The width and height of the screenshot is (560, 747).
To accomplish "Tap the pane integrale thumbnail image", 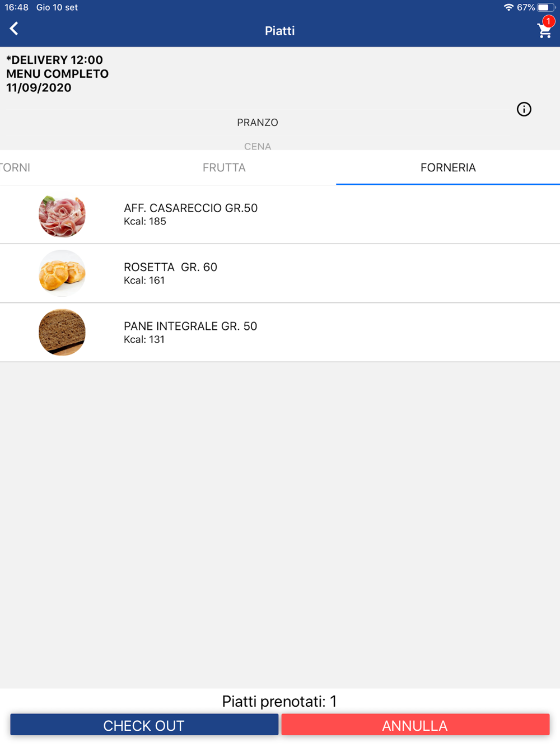I will (x=62, y=333).
